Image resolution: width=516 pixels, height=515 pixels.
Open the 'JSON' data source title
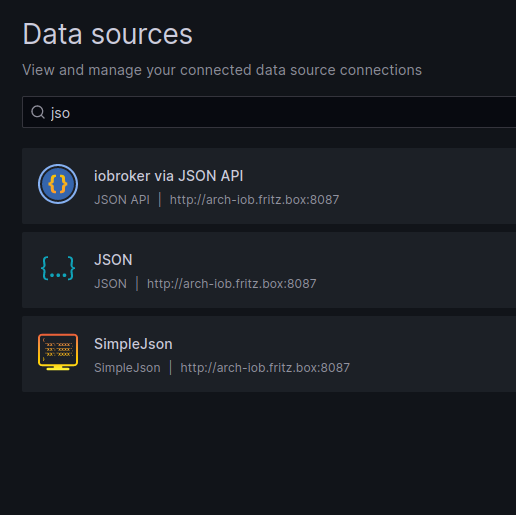point(113,260)
